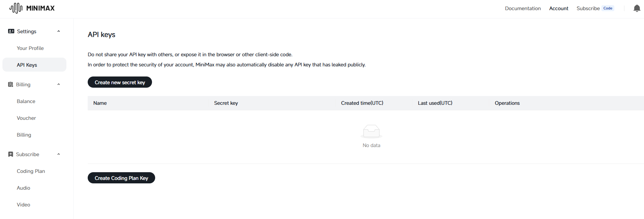The image size is (644, 219).
Task: Click Create new secret key button
Action: click(120, 82)
